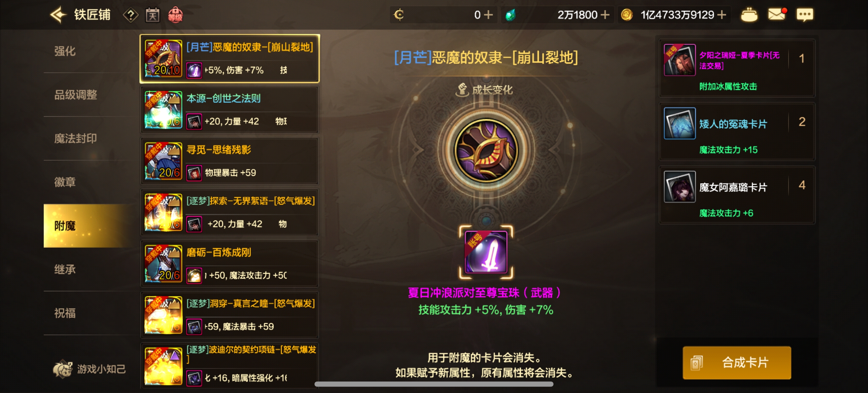Choose the 矮人的冤魂卡片 card
This screenshot has width=868, height=393.
coord(737,132)
